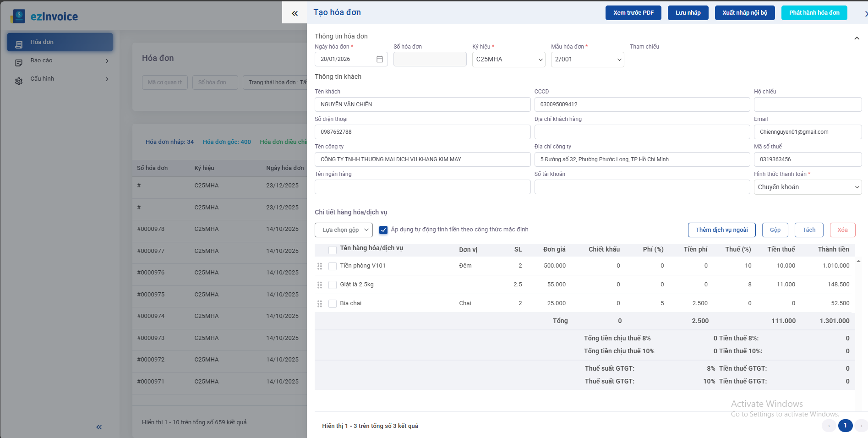Open the Hình thức thanh toán dropdown
Viewport: 868px width, 438px height.
pos(808,187)
